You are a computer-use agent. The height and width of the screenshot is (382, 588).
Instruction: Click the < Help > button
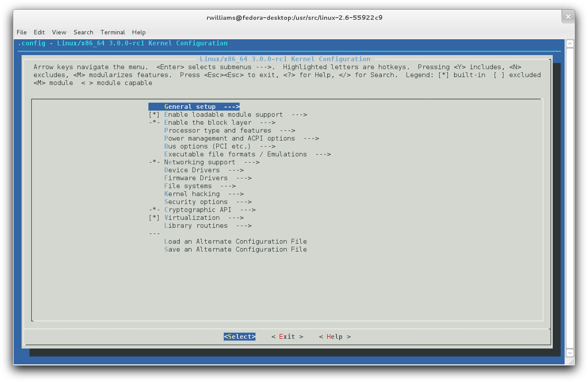(x=335, y=337)
